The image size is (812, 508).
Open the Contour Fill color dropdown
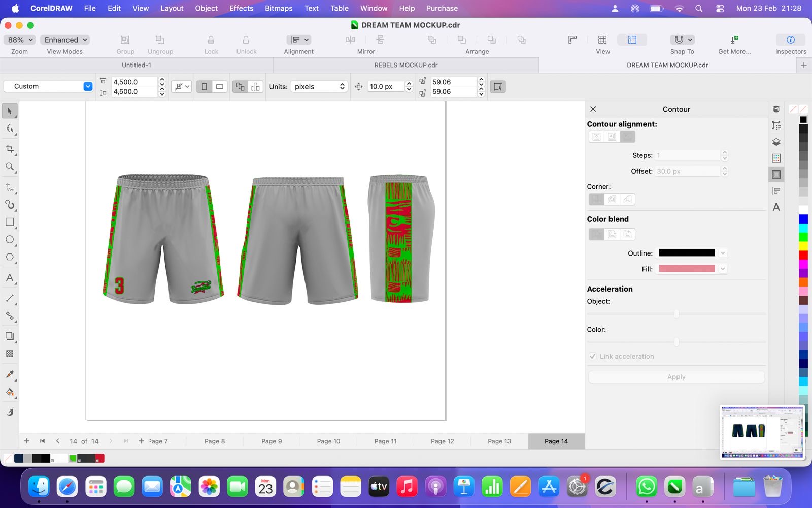(x=723, y=269)
